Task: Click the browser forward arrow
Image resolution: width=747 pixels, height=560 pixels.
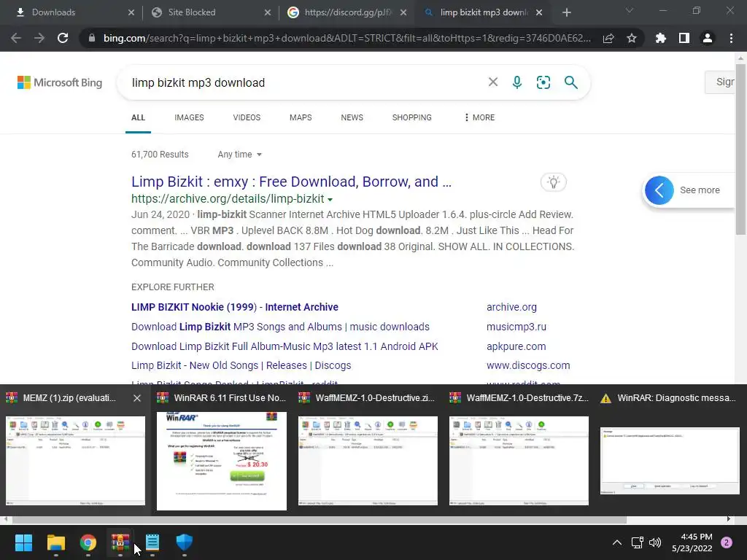Action: click(39, 38)
